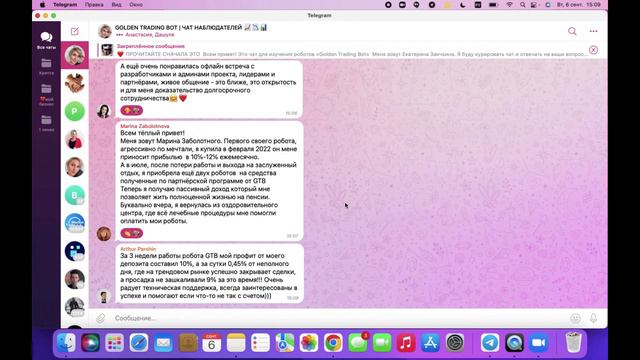Open Arthur Parshin's avatar beside his message

pos(104,296)
